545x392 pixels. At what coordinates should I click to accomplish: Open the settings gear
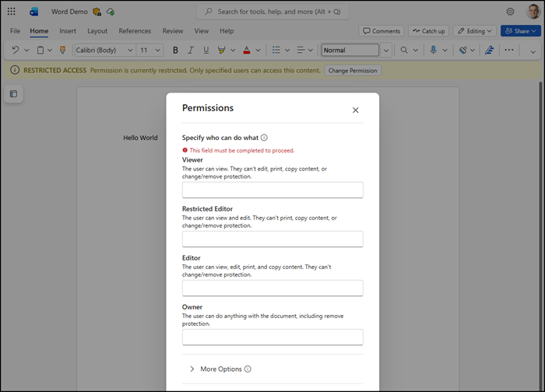(x=510, y=12)
